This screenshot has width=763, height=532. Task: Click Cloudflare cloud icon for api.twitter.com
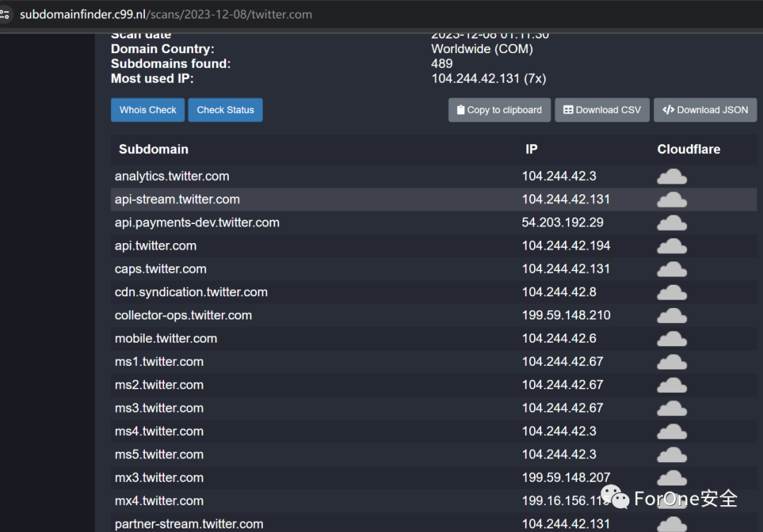672,246
